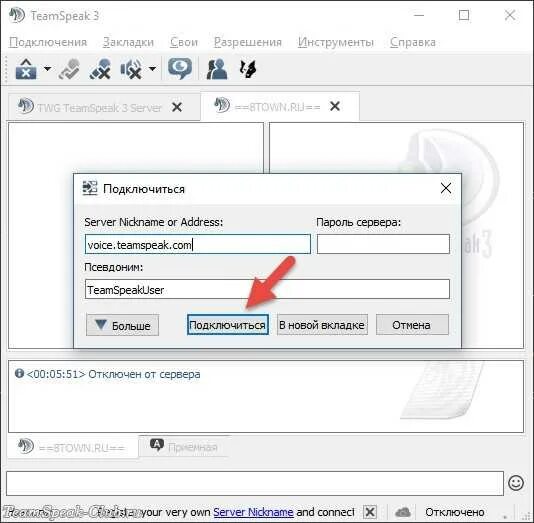
Task: Open the Разрешения menu
Action: point(248,42)
